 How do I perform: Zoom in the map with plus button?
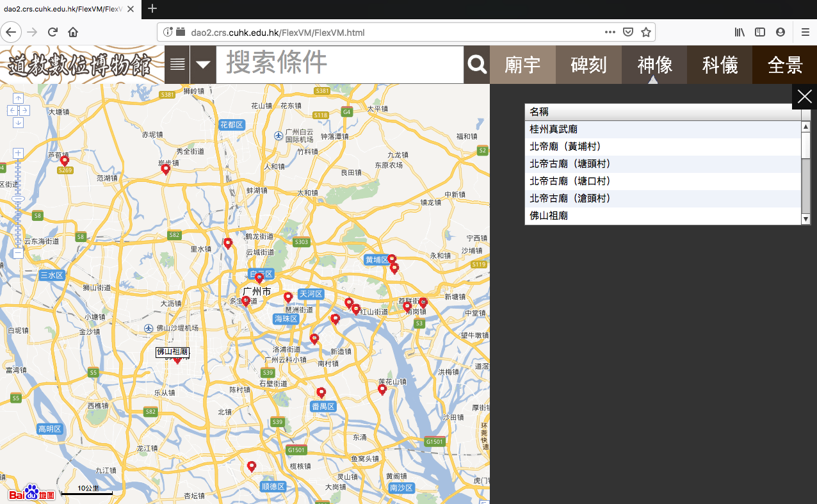click(18, 153)
